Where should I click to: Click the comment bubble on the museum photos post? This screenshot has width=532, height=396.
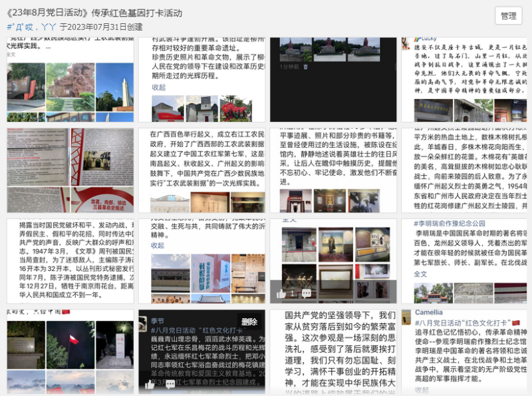[307, 293]
